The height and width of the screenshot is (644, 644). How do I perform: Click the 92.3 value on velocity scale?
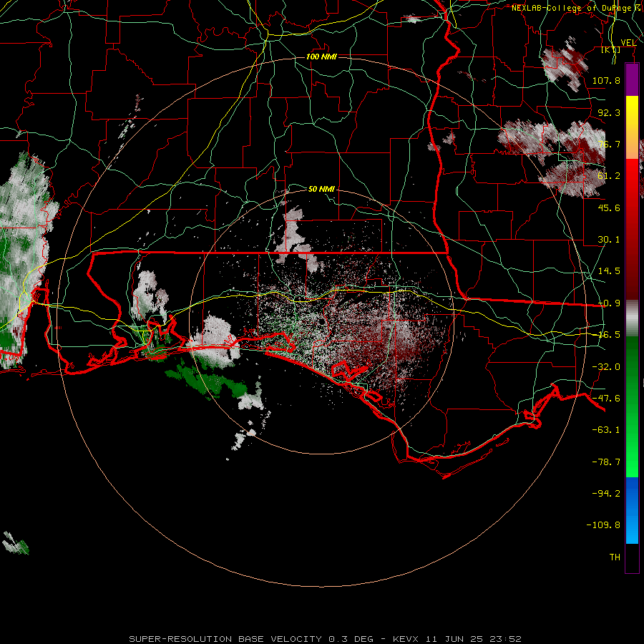609,112
